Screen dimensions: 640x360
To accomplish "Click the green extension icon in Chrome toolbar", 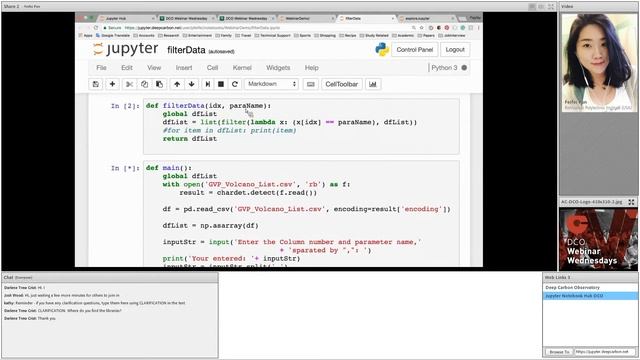I will [463, 28].
